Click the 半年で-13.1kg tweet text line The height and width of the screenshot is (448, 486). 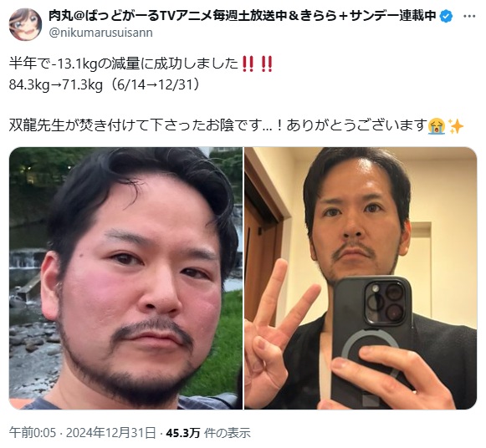point(141,64)
